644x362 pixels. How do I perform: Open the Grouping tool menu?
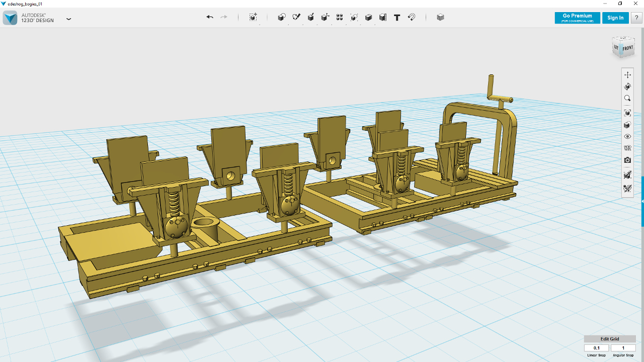(x=354, y=17)
